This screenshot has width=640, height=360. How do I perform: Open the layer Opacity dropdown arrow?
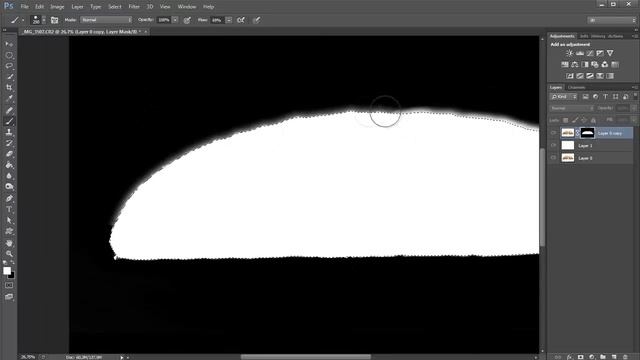point(634,108)
